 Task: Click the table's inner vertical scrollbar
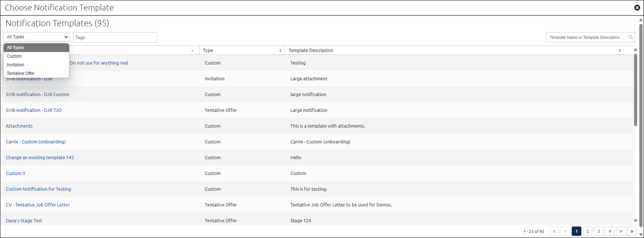click(x=636, y=90)
